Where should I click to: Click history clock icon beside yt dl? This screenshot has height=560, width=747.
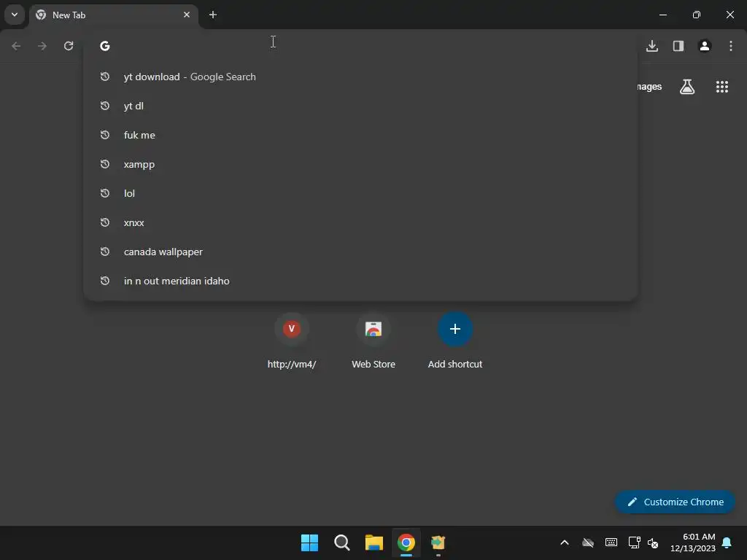pos(105,106)
